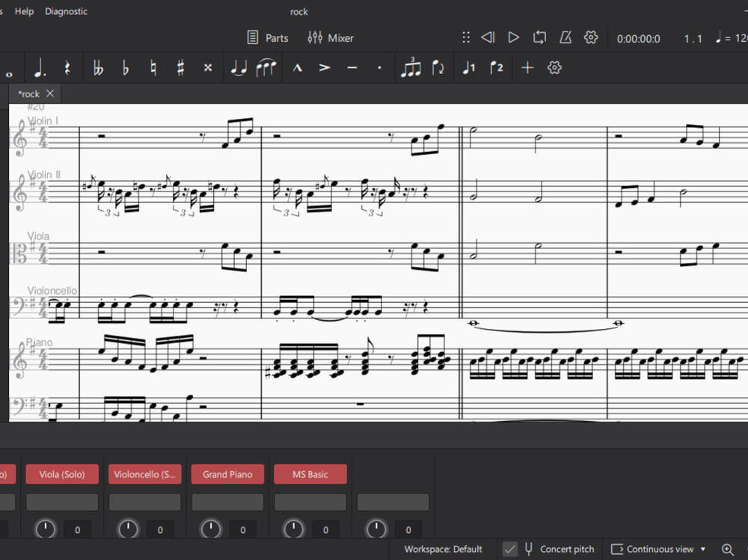The image size is (748, 560).
Task: Toggle the double flat accidental
Action: [98, 68]
